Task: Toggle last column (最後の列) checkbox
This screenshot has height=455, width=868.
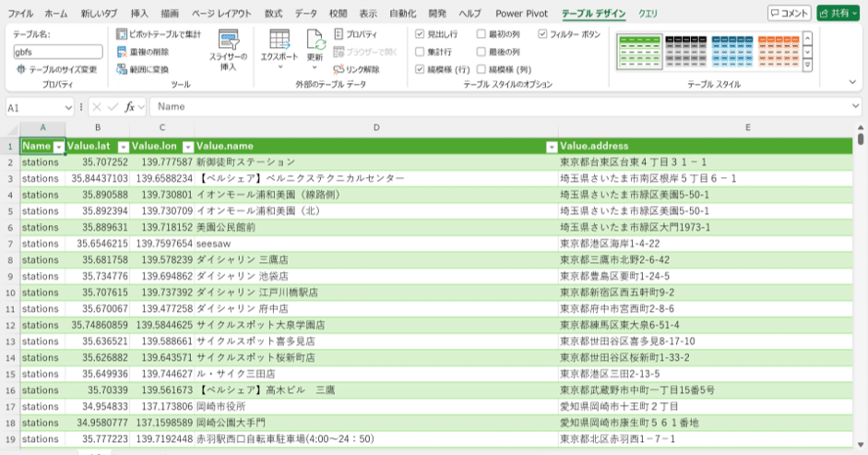Action: point(482,52)
